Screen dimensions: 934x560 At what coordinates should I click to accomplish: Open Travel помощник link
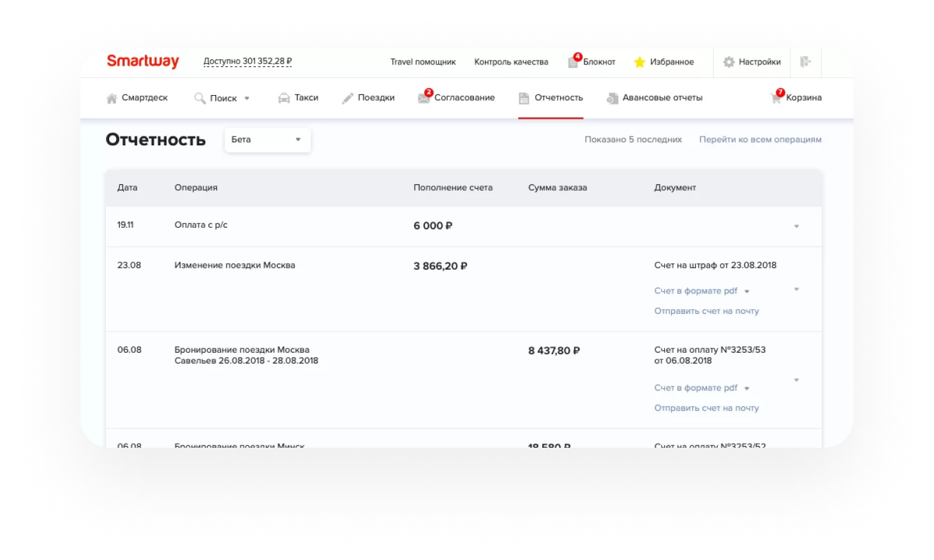coord(423,62)
